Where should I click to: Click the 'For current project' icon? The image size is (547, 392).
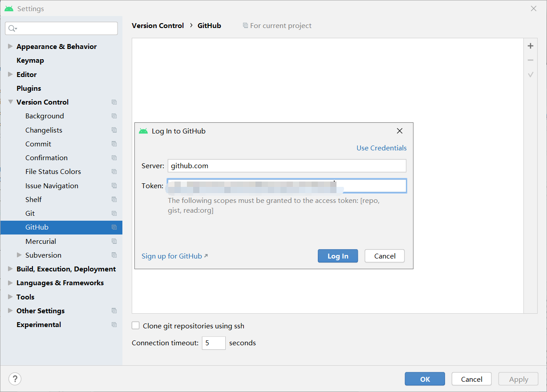coord(245,25)
